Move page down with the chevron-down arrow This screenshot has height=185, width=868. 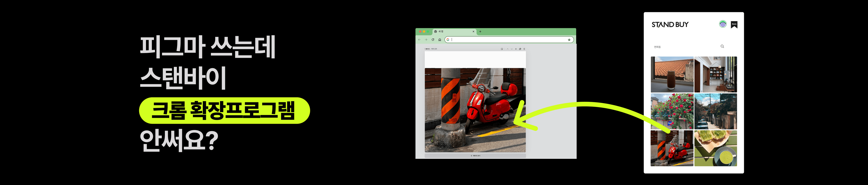[x=512, y=49]
